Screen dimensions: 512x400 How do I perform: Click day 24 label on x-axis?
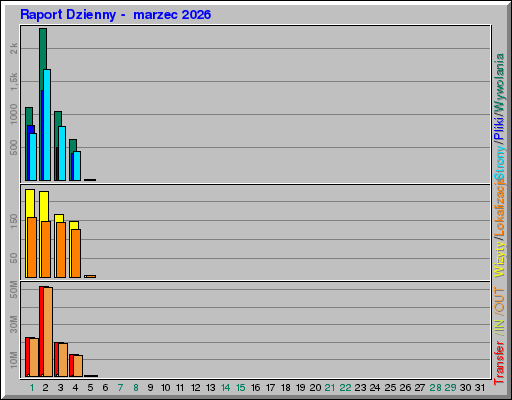point(375,388)
